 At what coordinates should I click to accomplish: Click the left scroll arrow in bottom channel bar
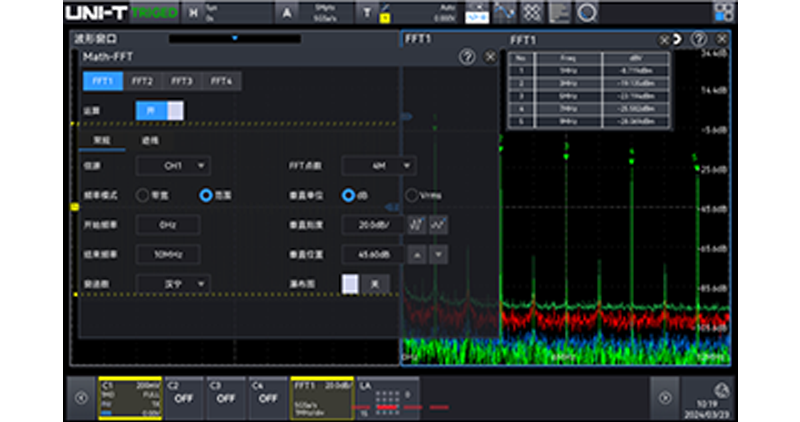[x=82, y=397]
